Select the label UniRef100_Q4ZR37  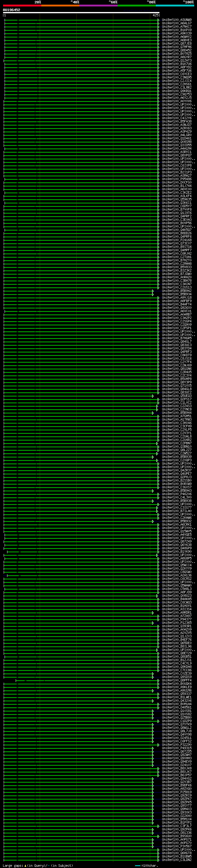(177, 470)
